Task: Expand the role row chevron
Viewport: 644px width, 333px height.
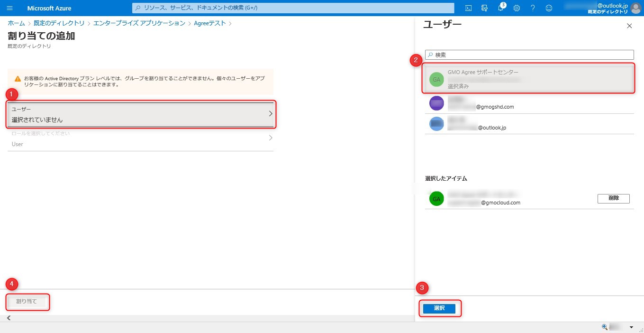Action: click(271, 138)
